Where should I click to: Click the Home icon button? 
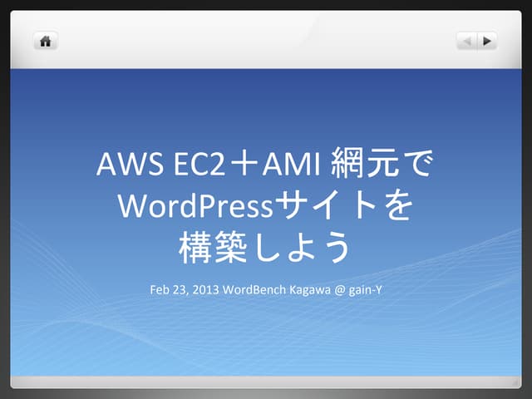(46, 40)
